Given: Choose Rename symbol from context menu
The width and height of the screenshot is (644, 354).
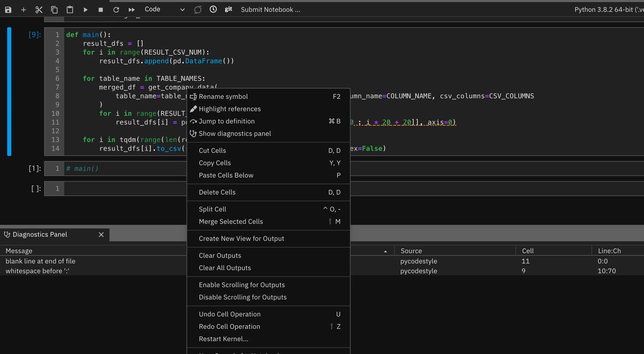Looking at the screenshot, I should pos(269,96).
